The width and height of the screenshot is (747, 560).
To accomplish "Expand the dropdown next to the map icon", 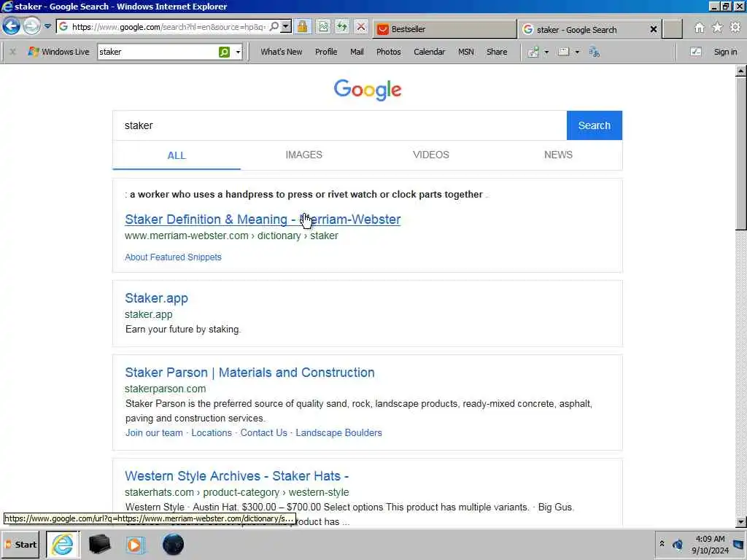I will click(546, 52).
